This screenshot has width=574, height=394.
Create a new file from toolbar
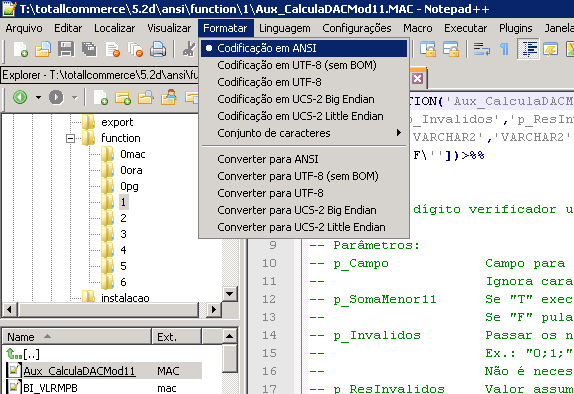[20, 49]
